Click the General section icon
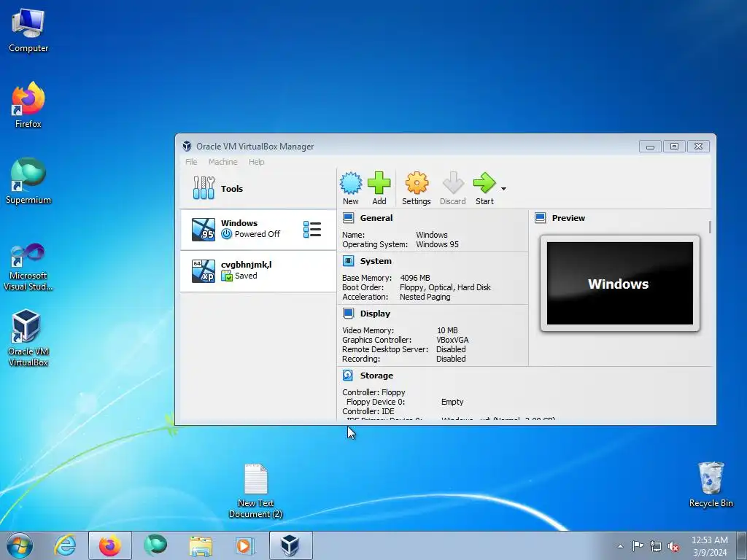The image size is (747, 560). pyautogui.click(x=348, y=218)
